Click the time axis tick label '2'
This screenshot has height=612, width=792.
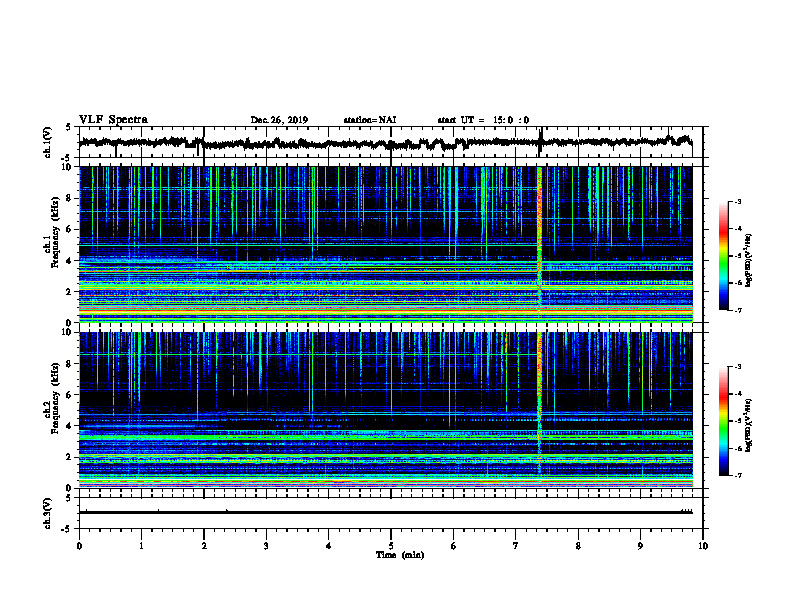pyautogui.click(x=204, y=546)
